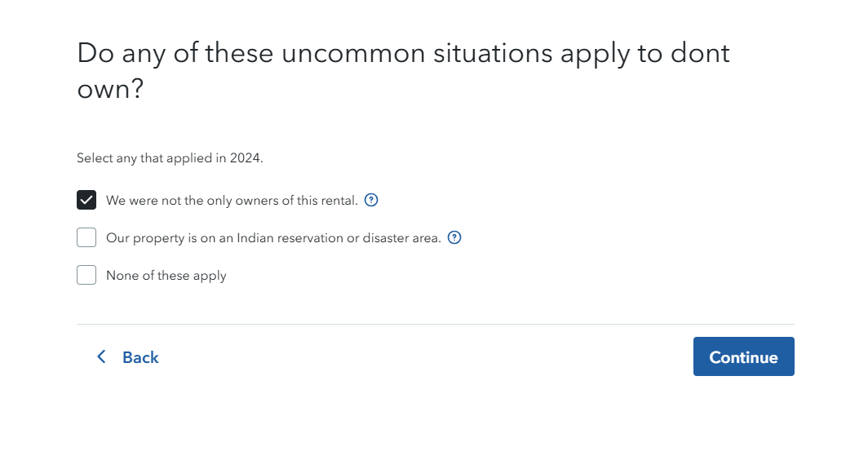Click the '2024' year in the instruction line
This screenshot has width=868, height=469.
click(x=245, y=157)
